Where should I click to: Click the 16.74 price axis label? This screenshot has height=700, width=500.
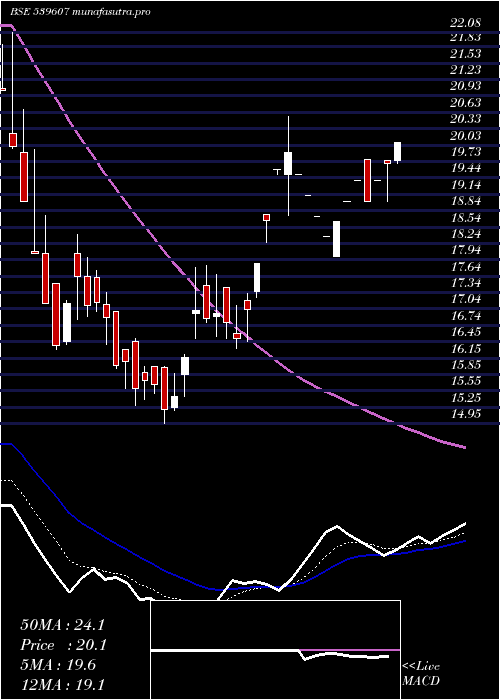click(466, 316)
